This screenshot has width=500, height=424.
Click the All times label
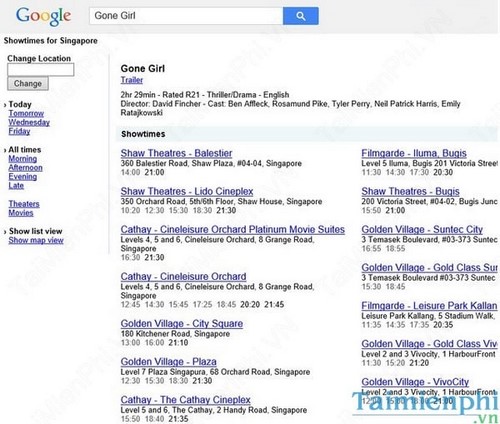click(25, 150)
